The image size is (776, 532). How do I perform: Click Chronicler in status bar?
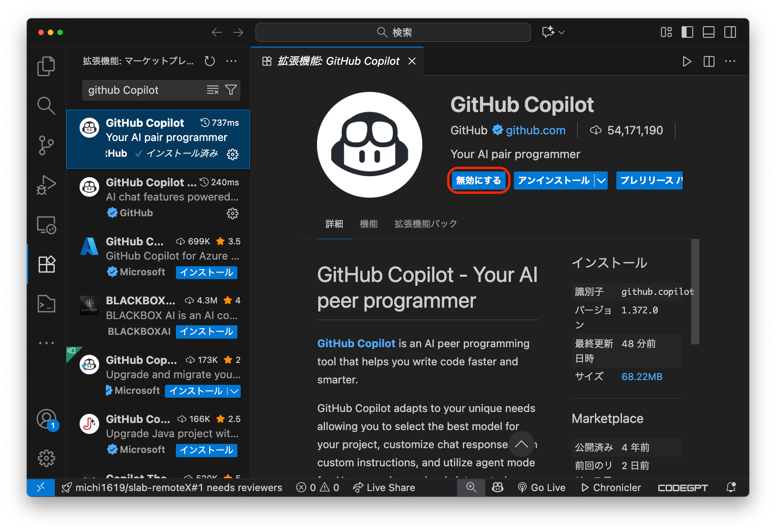(611, 487)
